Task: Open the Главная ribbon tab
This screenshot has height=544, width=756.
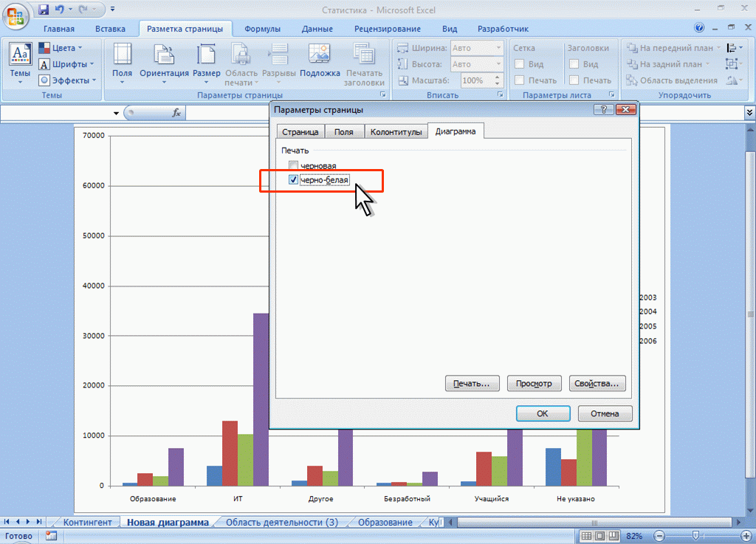Action: (x=59, y=29)
